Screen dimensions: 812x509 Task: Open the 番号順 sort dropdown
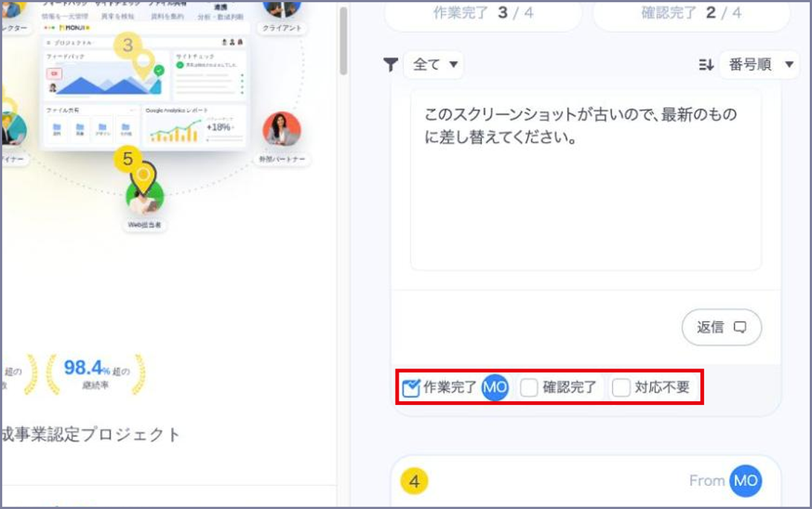[760, 65]
